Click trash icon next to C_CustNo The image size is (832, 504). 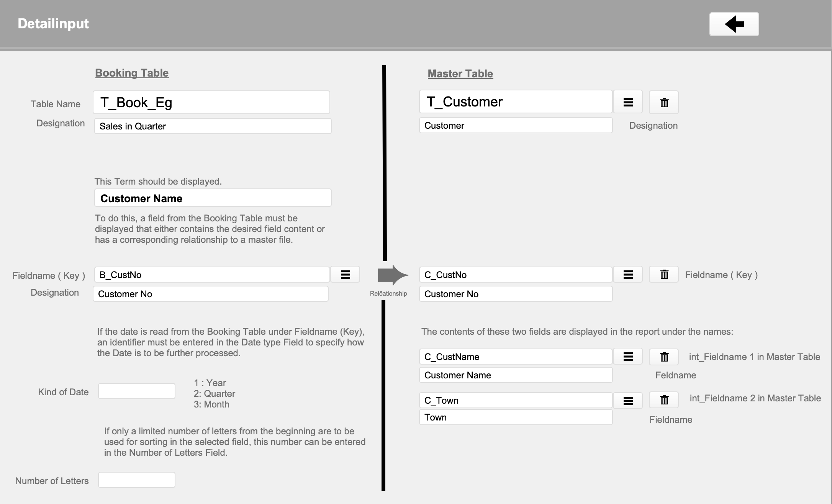664,275
